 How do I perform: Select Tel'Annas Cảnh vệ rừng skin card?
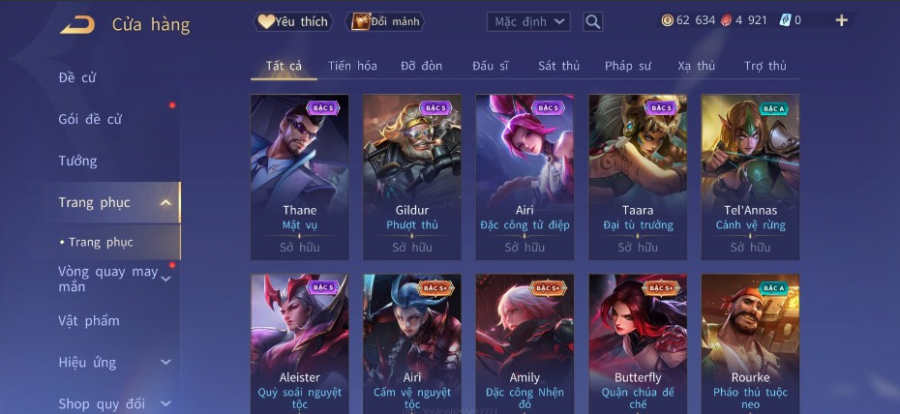point(750,177)
